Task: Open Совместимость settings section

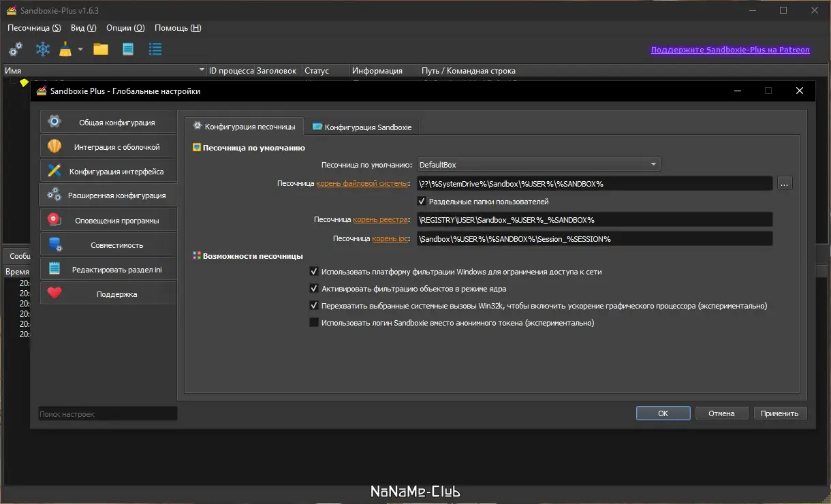Action: [108, 245]
